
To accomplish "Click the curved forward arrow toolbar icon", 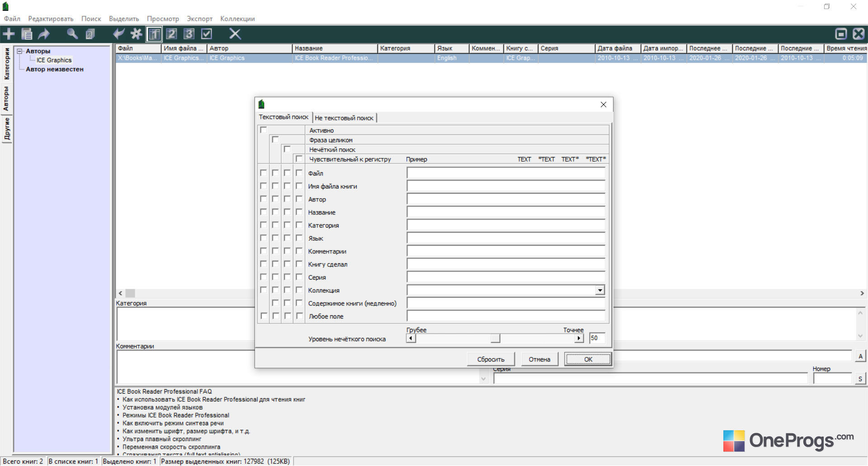I will (x=44, y=34).
